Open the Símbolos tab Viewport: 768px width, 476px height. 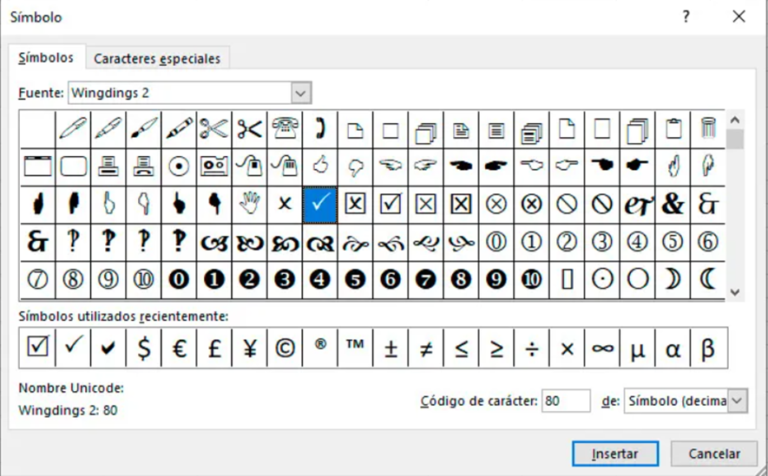pos(46,58)
